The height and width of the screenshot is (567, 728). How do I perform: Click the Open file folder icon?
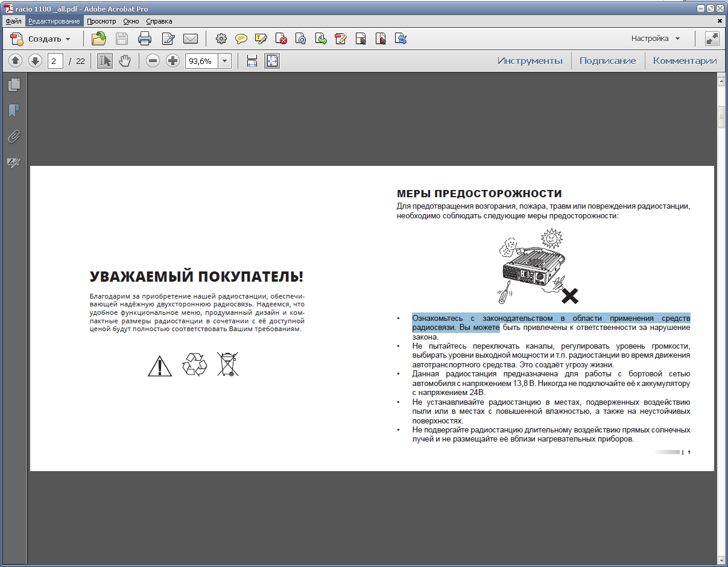[x=99, y=39]
